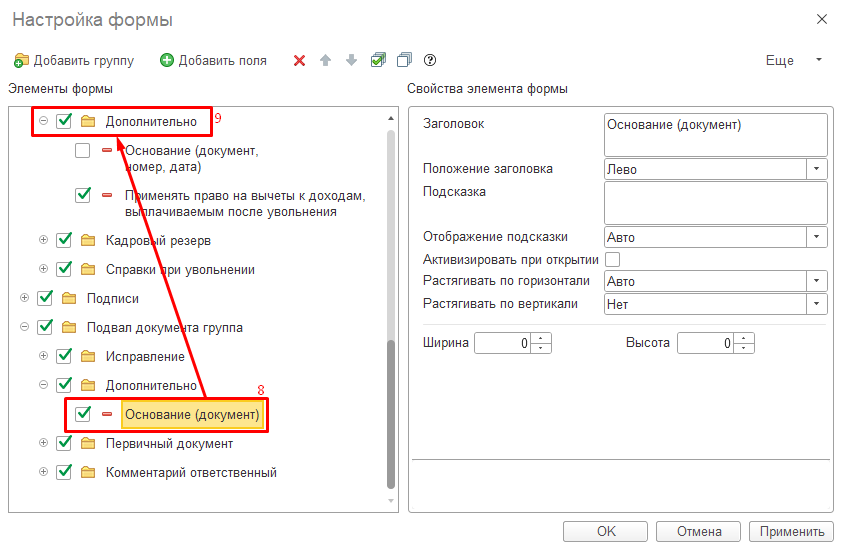Close the Настройка формы dialog
Screen dimensions: 842x547
822,19
